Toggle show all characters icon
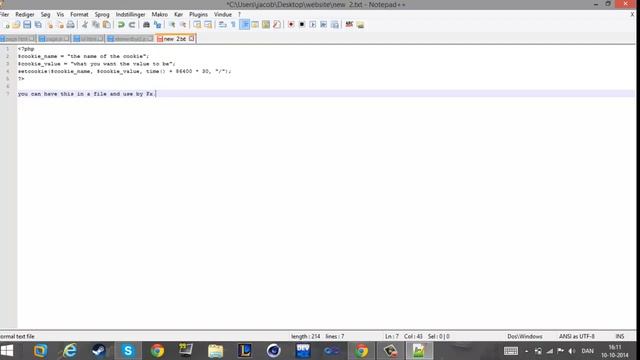Viewport: 640px width, 360px height. [x=233, y=25]
